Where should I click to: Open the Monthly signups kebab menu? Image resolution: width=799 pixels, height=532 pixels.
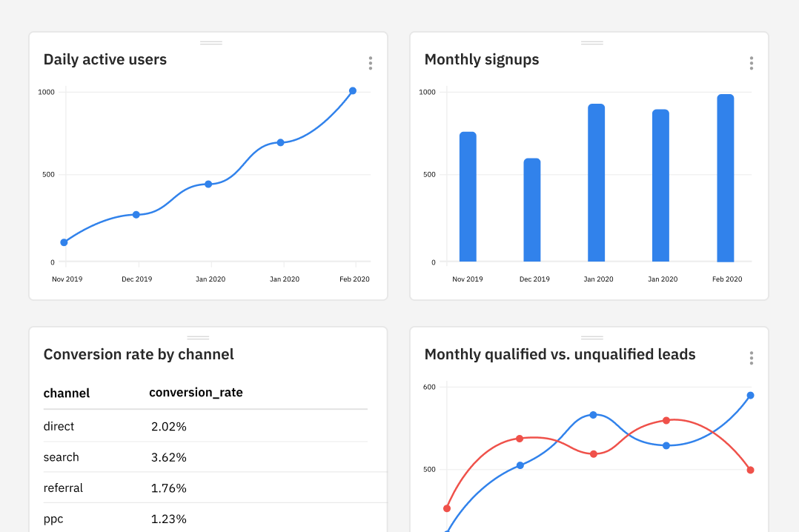[751, 63]
